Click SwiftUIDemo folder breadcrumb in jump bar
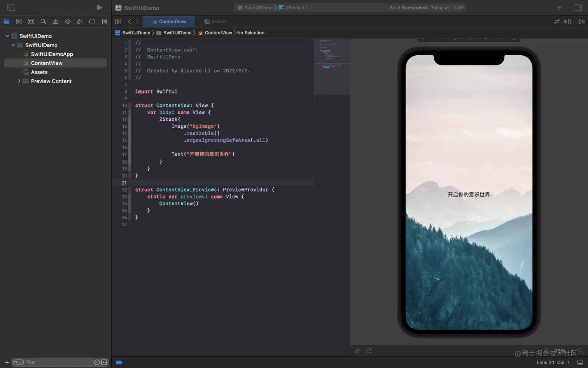Screen dimensions: 588x368 [x=174, y=33]
